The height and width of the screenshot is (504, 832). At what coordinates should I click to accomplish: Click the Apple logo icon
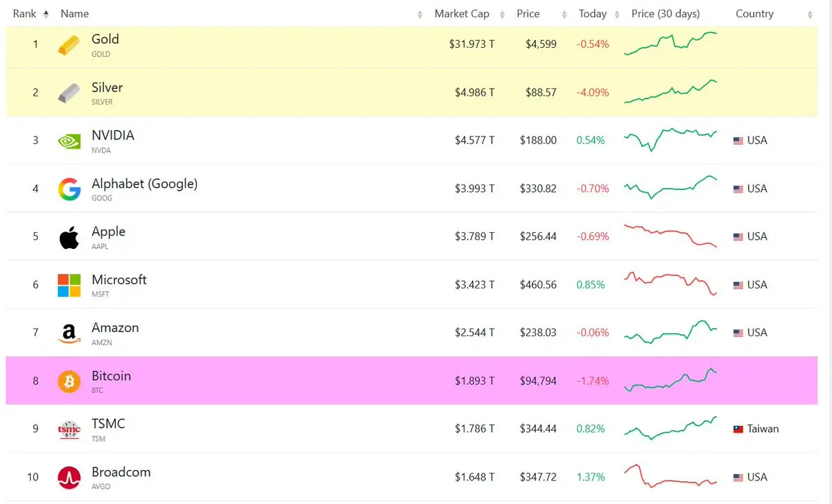69,237
